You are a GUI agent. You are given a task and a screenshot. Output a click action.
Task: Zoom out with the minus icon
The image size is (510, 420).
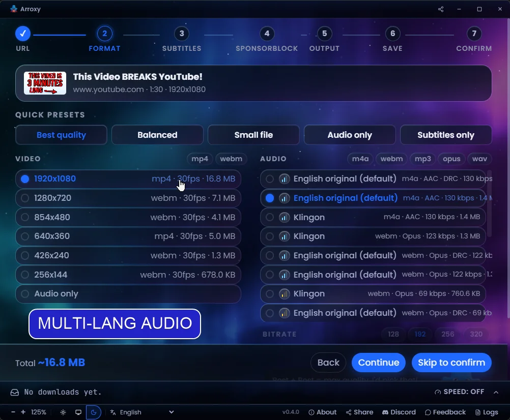[13, 412]
